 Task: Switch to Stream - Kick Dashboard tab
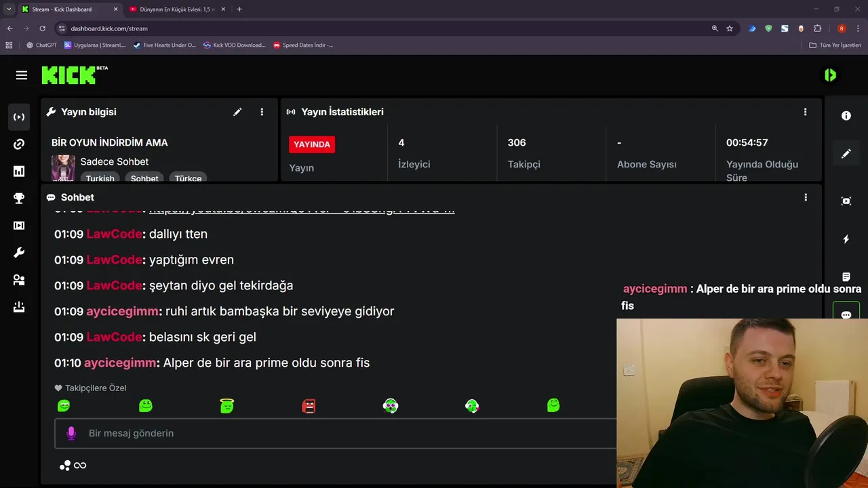(x=70, y=9)
